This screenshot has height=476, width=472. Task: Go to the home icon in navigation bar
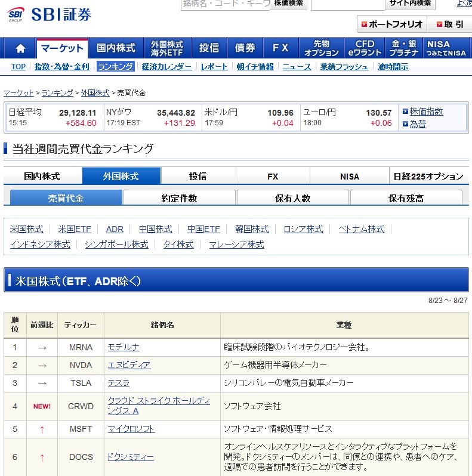pos(20,48)
